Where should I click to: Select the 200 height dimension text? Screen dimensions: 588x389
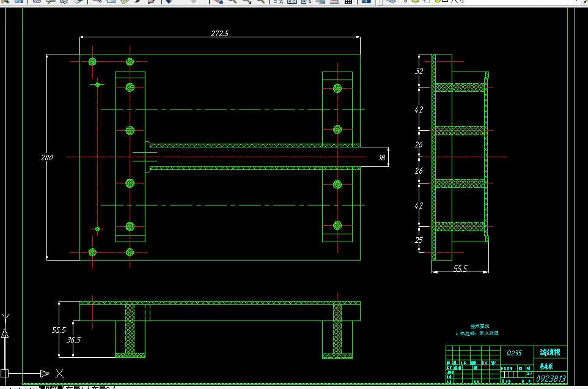pos(47,158)
